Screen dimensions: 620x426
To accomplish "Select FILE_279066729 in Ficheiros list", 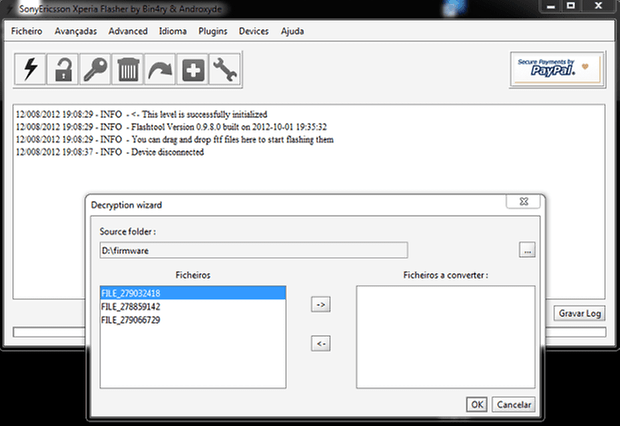I will 193,320.
